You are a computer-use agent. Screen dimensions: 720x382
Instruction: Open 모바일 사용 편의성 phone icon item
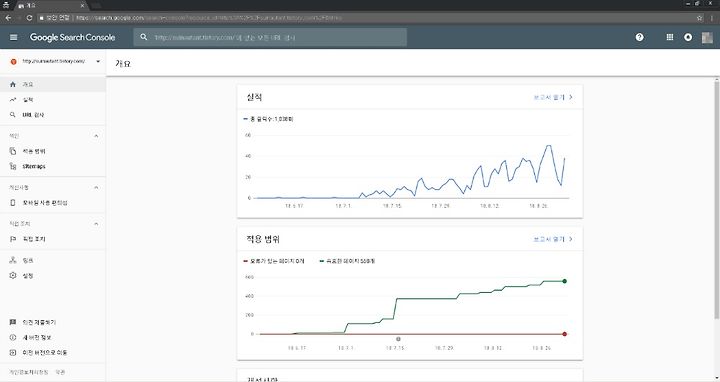point(13,202)
